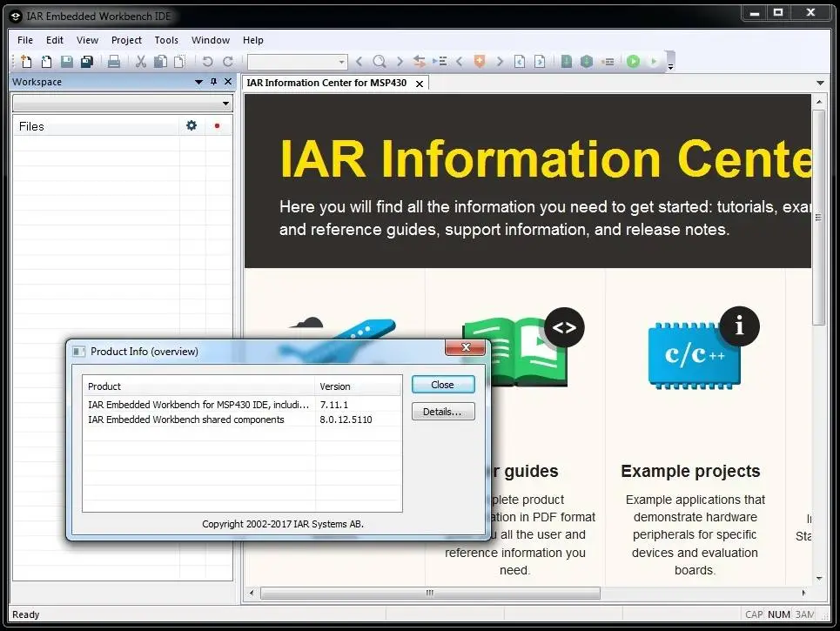This screenshot has width=840, height=631.
Task: Click version value 7.11.1
Action: point(333,405)
